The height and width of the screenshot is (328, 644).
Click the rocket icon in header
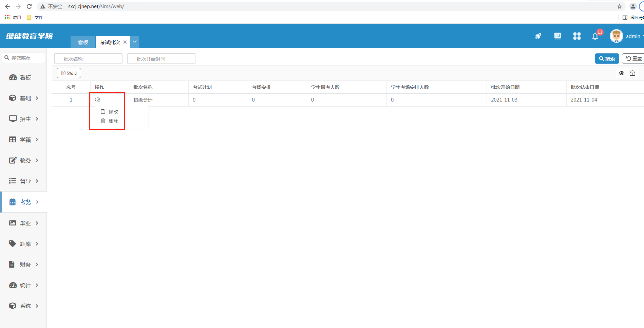(538, 36)
